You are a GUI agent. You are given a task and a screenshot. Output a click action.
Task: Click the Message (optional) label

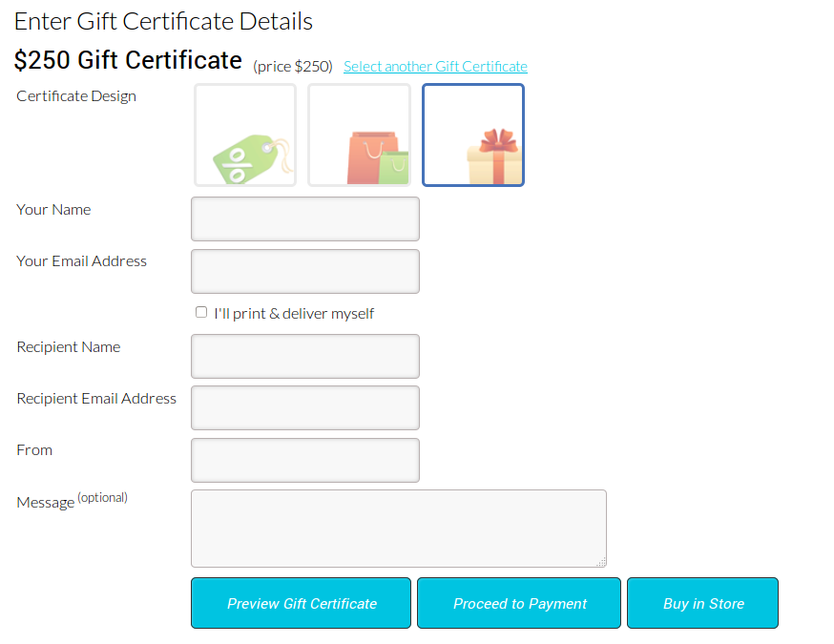click(72, 501)
